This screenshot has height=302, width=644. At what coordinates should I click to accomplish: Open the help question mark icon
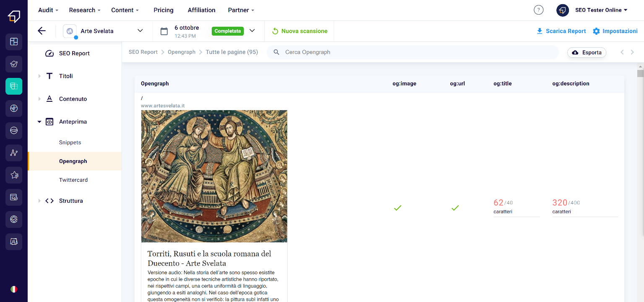tap(539, 10)
